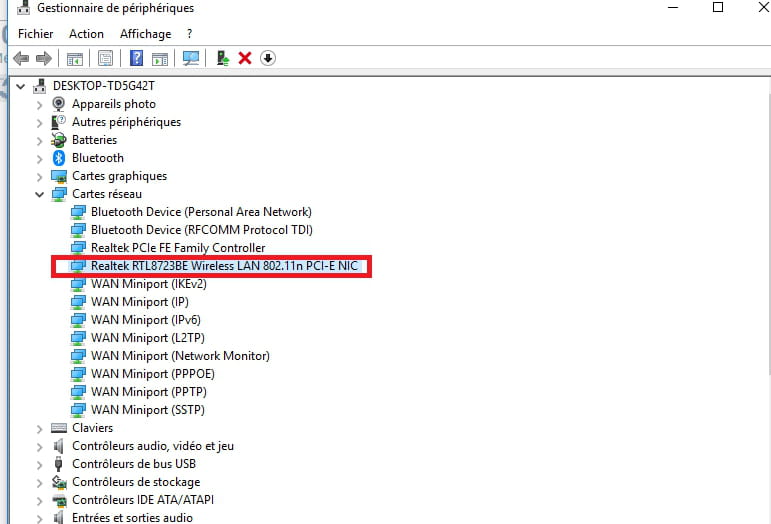The width and height of the screenshot is (771, 524).
Task: Select the Contrôleurs de stockage icon
Action: (59, 482)
